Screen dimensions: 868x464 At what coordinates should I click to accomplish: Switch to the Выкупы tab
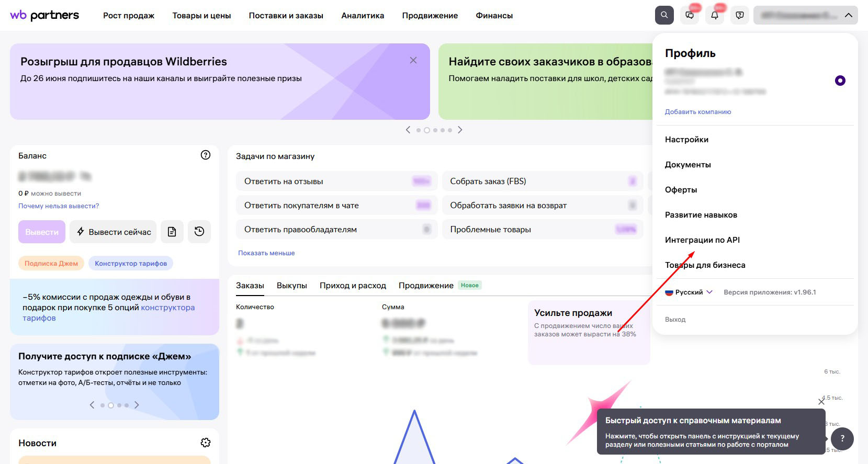(292, 286)
